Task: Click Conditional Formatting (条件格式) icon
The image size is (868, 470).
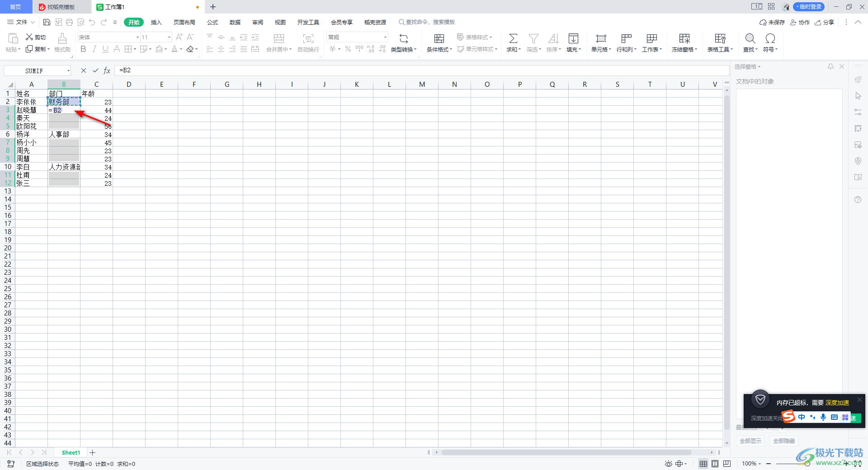Action: (x=439, y=39)
